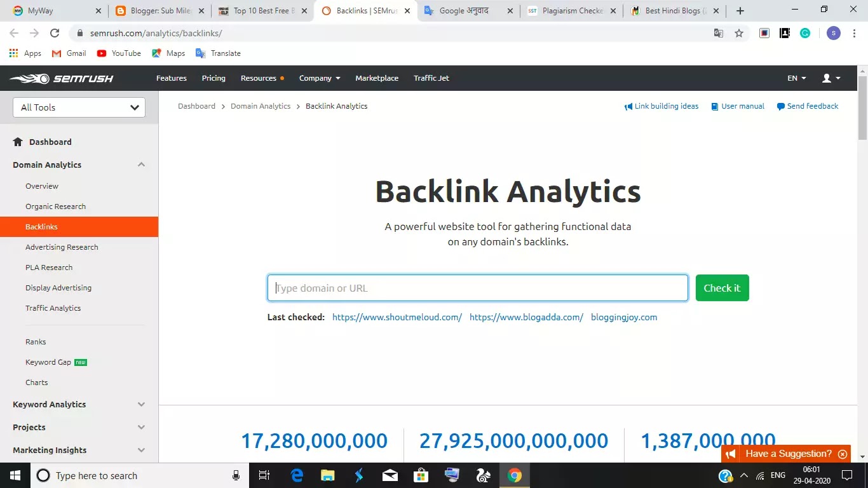Switch to the Best Hindi Blogs tab

674,11
